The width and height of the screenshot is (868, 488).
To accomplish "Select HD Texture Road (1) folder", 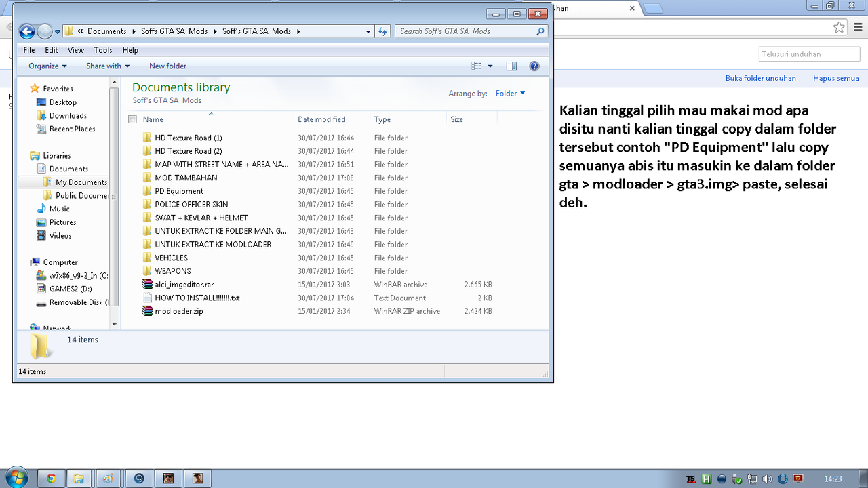I will [x=189, y=138].
